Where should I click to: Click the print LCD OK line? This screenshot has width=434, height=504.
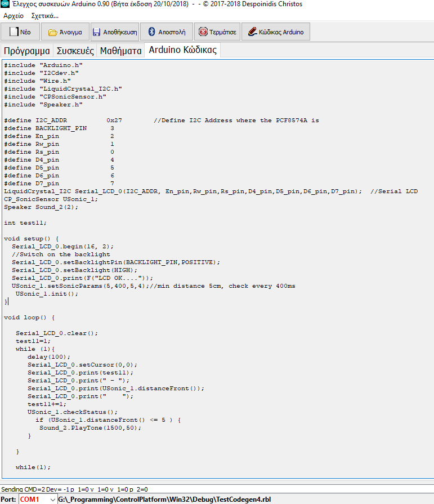pyautogui.click(x=83, y=278)
